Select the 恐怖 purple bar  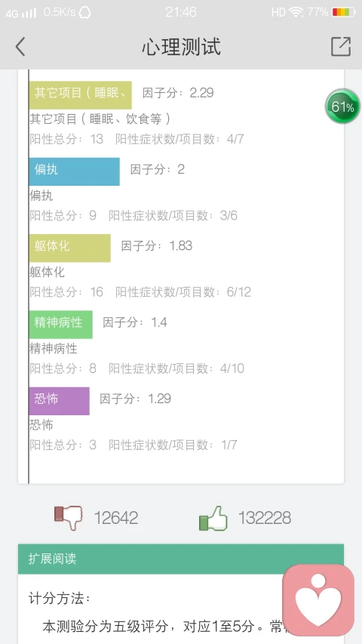tap(59, 401)
